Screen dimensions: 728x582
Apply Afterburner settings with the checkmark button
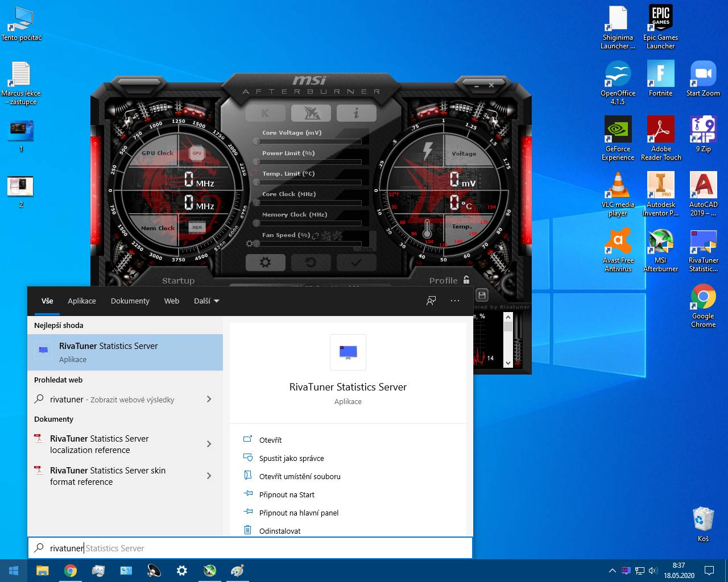click(x=356, y=262)
